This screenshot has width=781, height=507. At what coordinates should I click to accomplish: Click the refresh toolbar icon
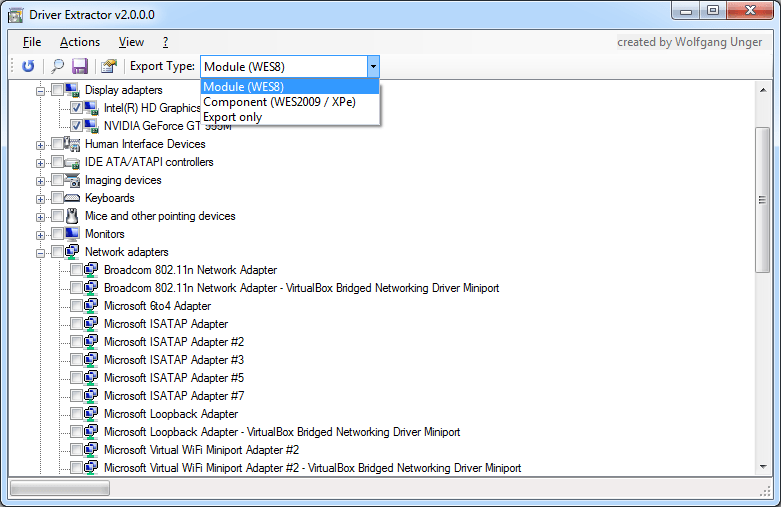pos(28,66)
